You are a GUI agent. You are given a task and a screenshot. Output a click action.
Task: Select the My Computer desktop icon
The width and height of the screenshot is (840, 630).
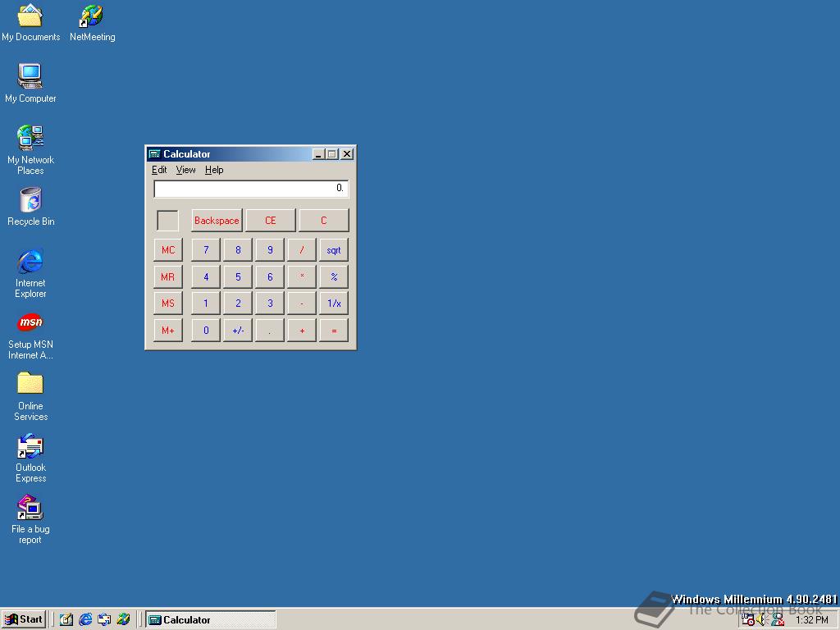(x=30, y=83)
